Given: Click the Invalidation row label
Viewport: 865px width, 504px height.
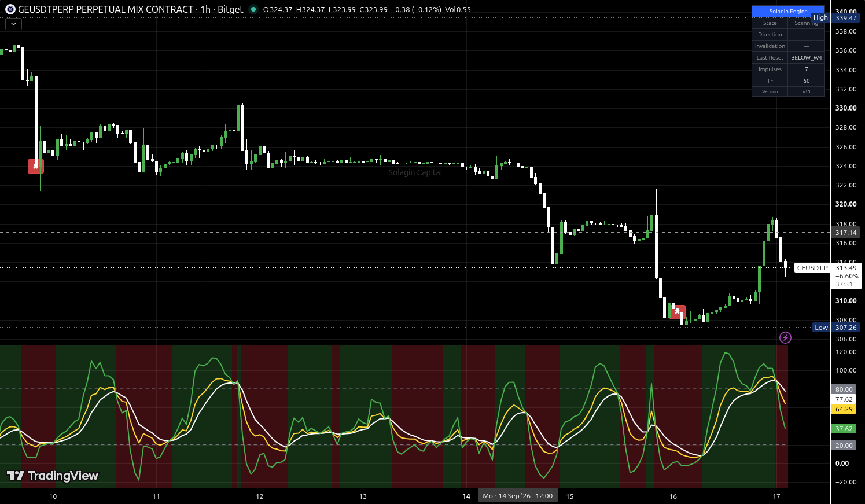Looking at the screenshot, I should 770,46.
